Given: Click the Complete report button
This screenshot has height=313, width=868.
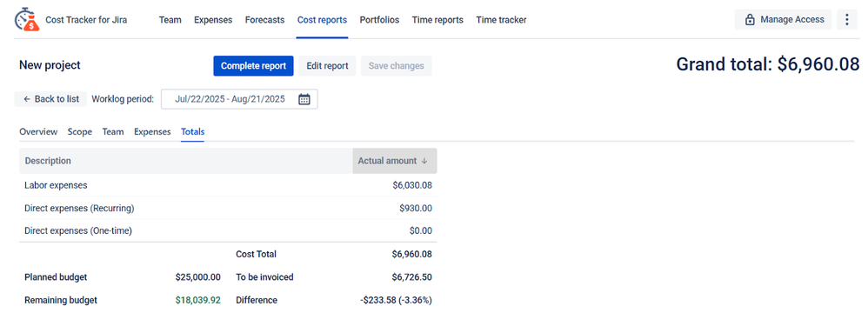Looking at the screenshot, I should pos(254,66).
